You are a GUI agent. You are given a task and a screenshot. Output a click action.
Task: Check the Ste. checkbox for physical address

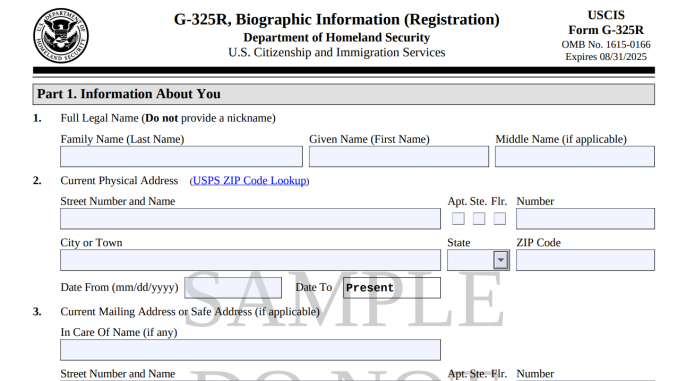tap(479, 218)
